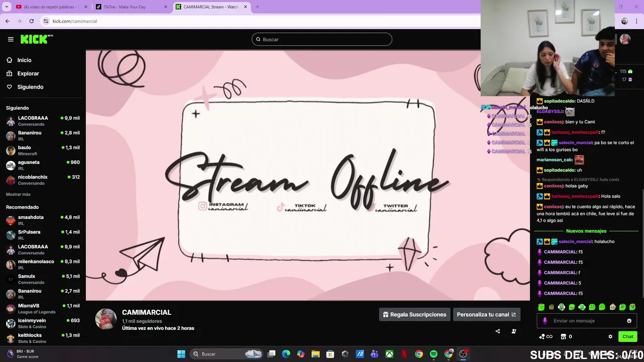Click the site info icon in address bar

pyautogui.click(x=46, y=21)
